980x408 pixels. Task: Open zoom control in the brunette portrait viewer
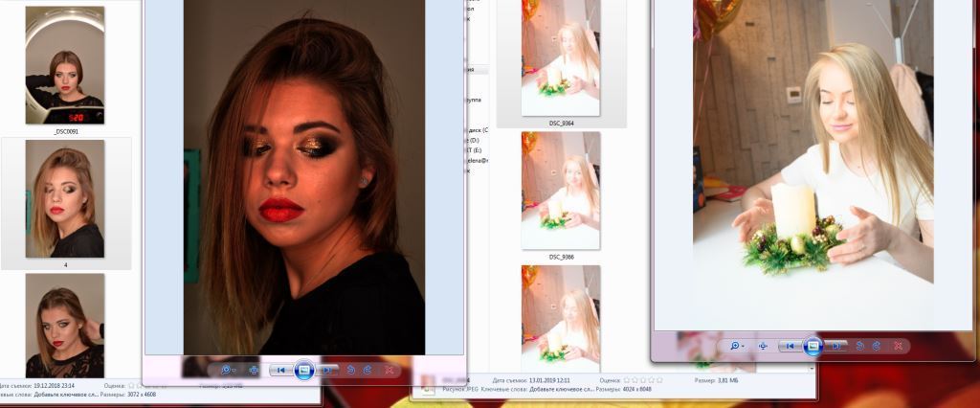pos(228,370)
